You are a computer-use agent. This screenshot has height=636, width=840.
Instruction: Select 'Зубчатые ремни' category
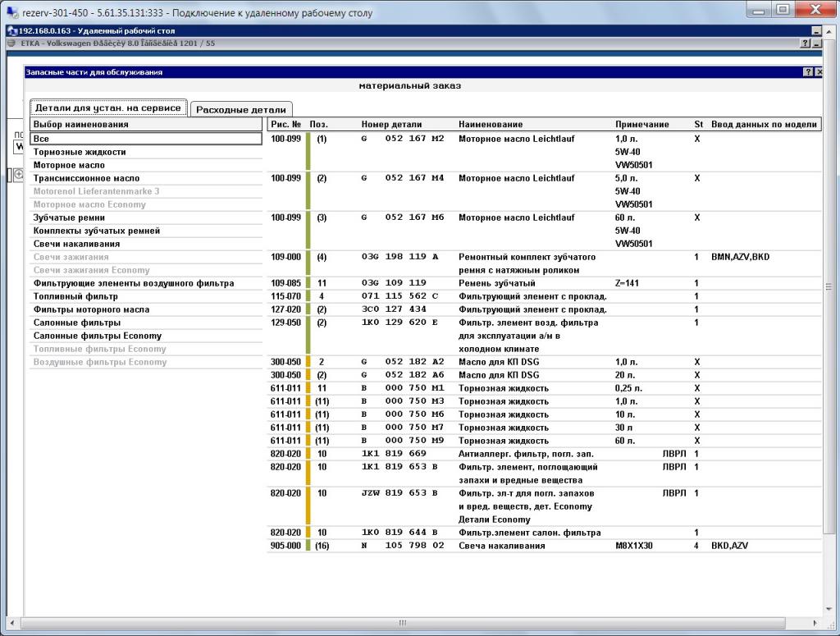[x=146, y=217]
